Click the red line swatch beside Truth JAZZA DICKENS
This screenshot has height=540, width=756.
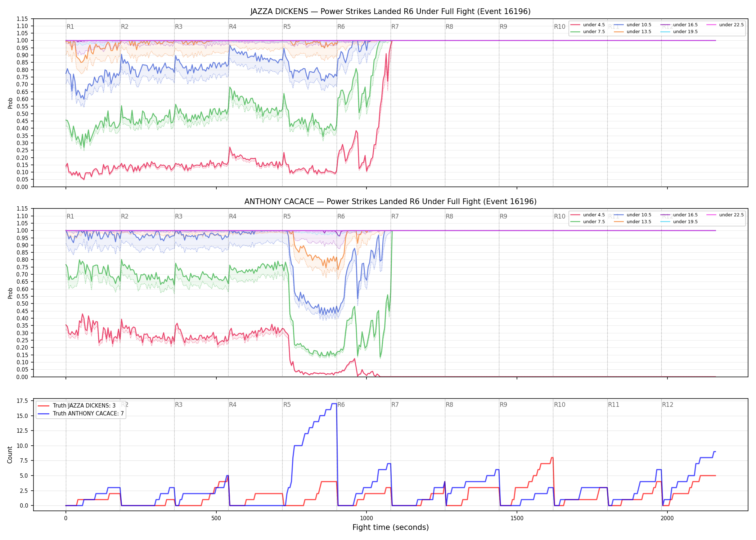pos(44,406)
